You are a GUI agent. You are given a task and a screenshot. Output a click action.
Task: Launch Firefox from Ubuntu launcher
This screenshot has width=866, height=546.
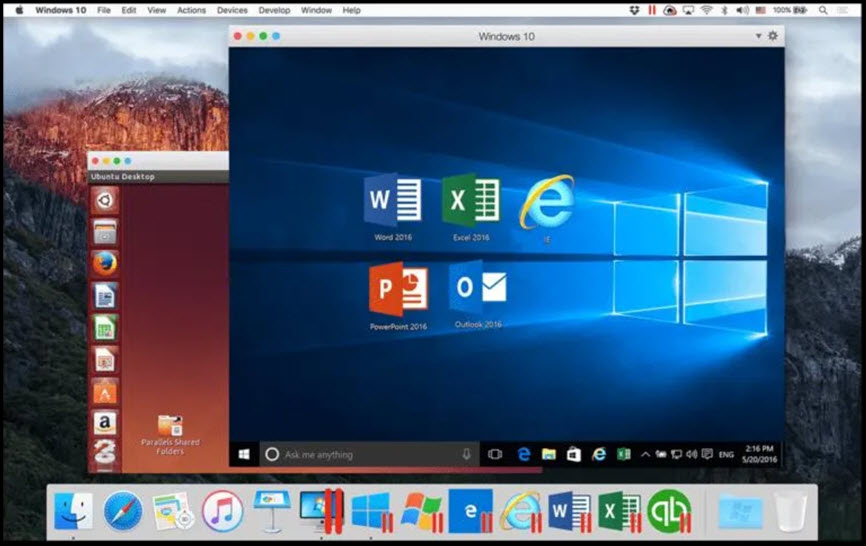point(105,263)
